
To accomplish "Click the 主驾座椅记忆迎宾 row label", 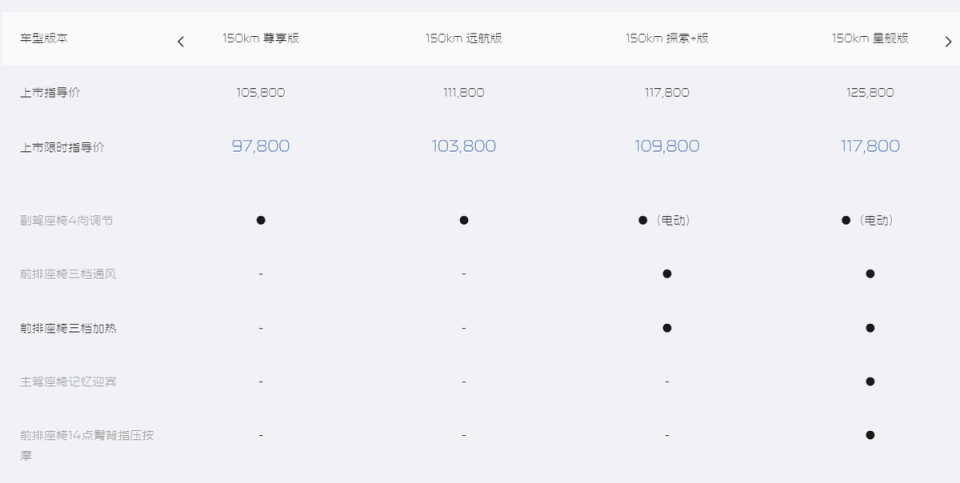I will (x=68, y=382).
